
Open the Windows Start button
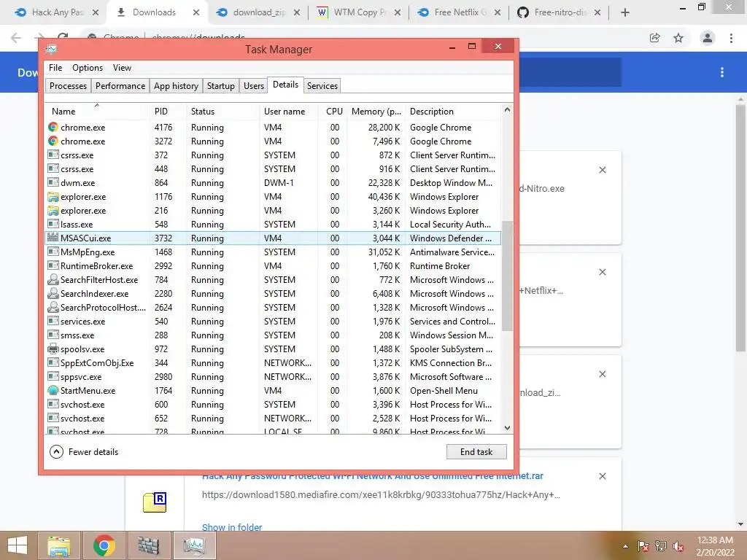coord(18,545)
